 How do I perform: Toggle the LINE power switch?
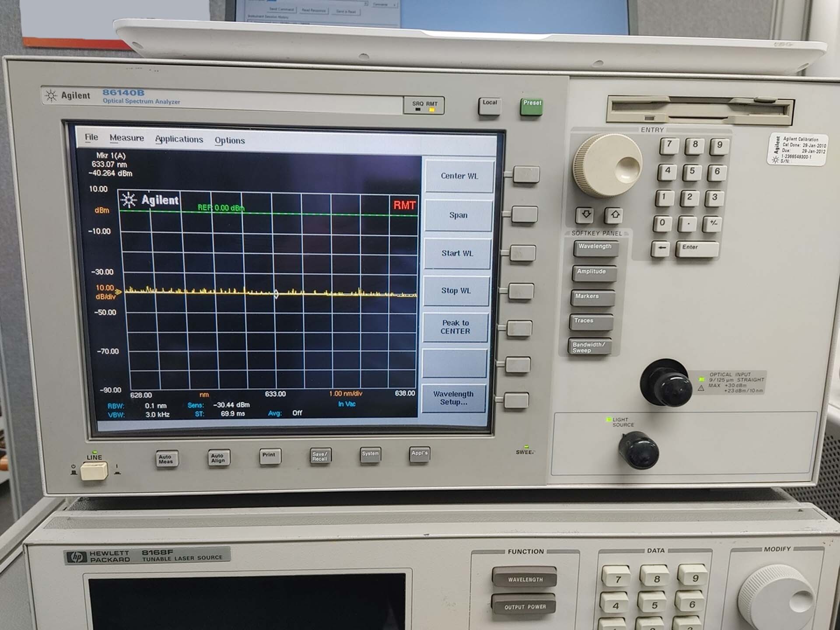(x=94, y=471)
